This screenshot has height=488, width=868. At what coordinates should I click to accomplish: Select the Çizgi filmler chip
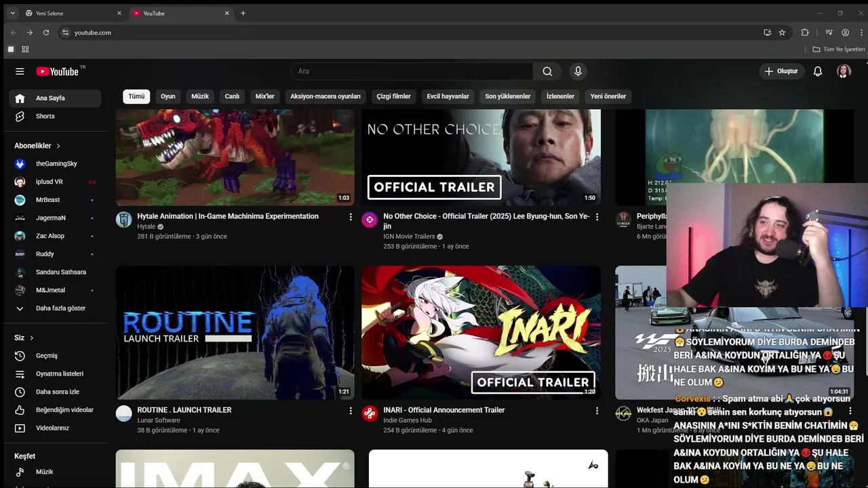pyautogui.click(x=394, y=96)
